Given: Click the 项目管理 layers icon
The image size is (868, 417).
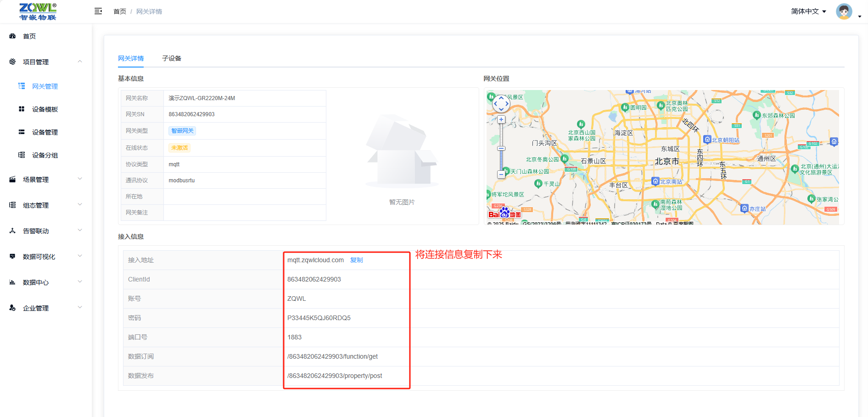Looking at the screenshot, I should pyautogui.click(x=12, y=62).
